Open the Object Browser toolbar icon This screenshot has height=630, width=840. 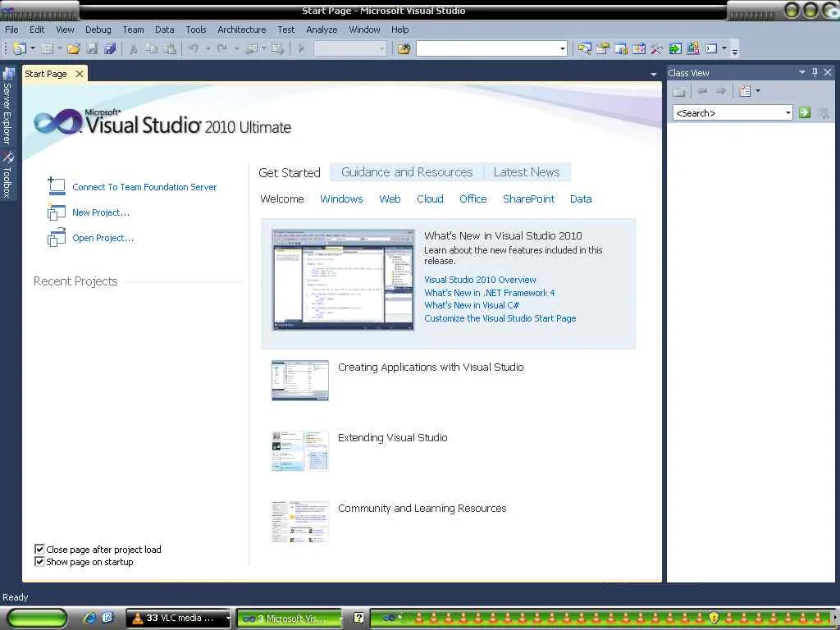638,48
